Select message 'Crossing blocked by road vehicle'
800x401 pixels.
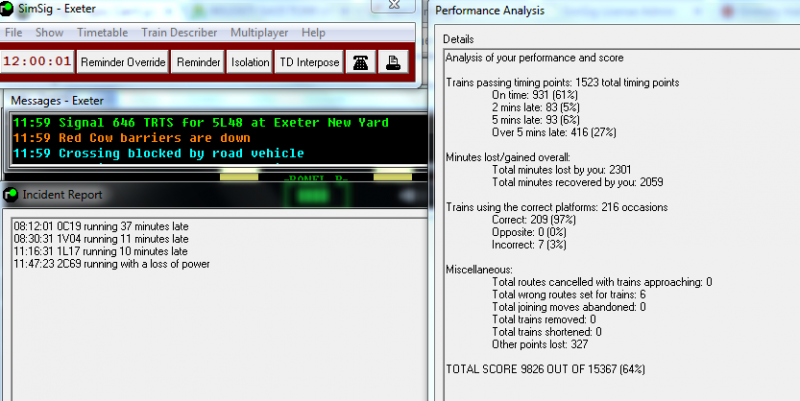tap(158, 153)
